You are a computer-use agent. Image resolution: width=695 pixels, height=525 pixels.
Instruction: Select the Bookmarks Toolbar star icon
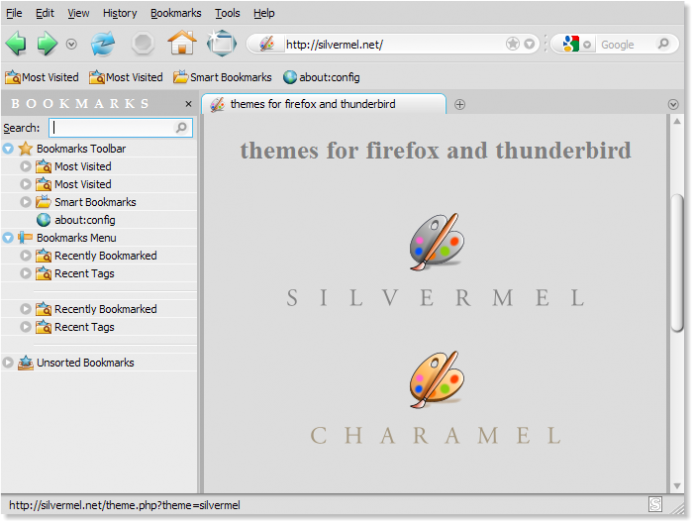click(x=26, y=149)
